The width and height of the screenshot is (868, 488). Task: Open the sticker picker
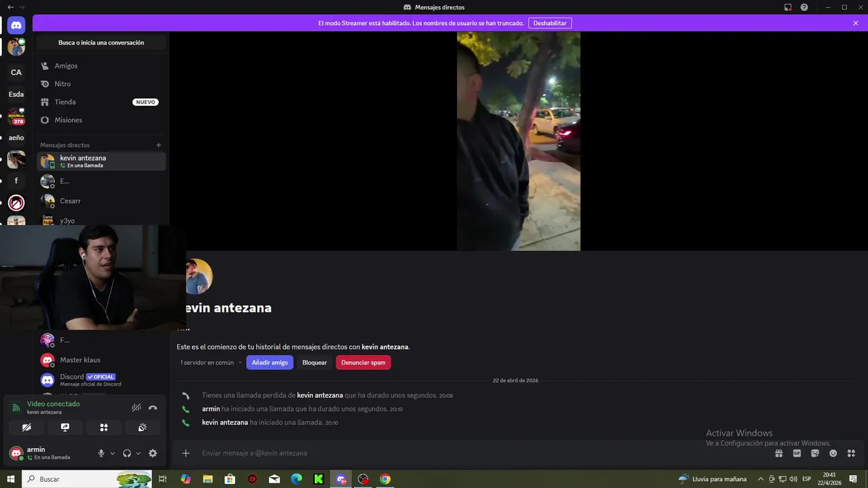815,453
